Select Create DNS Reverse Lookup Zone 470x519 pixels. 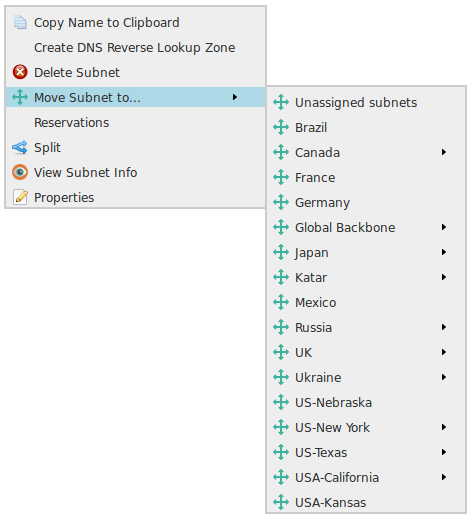coord(136,47)
